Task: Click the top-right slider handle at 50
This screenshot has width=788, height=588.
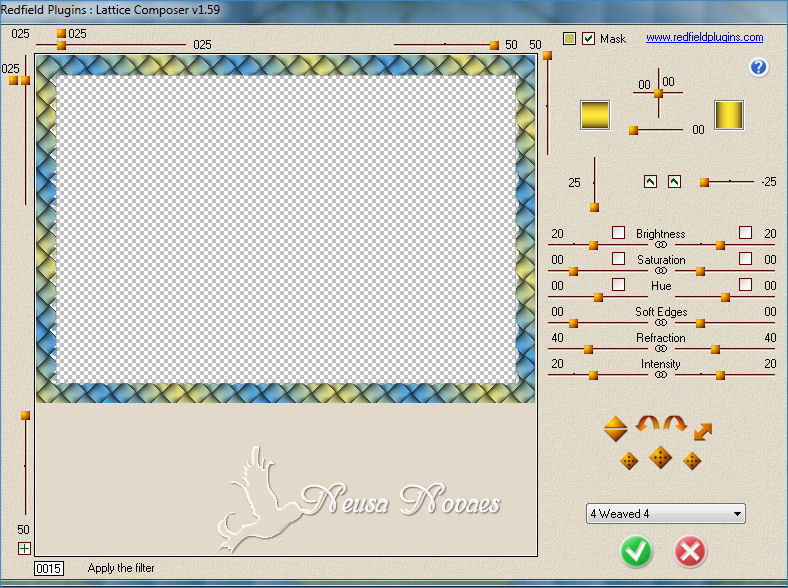Action: [x=494, y=45]
